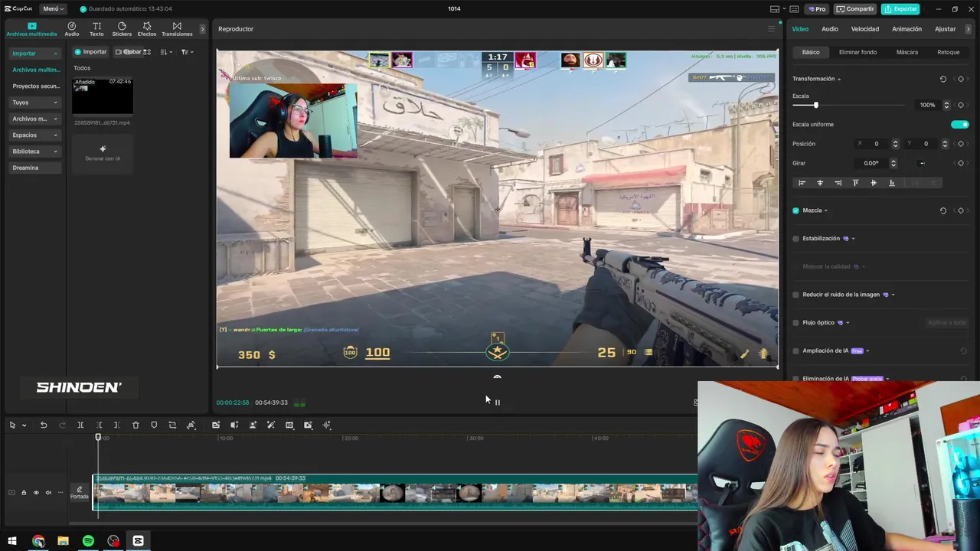Screen dimensions: 980x551
Task: Switch to the Velocidad tab
Action: (x=865, y=29)
